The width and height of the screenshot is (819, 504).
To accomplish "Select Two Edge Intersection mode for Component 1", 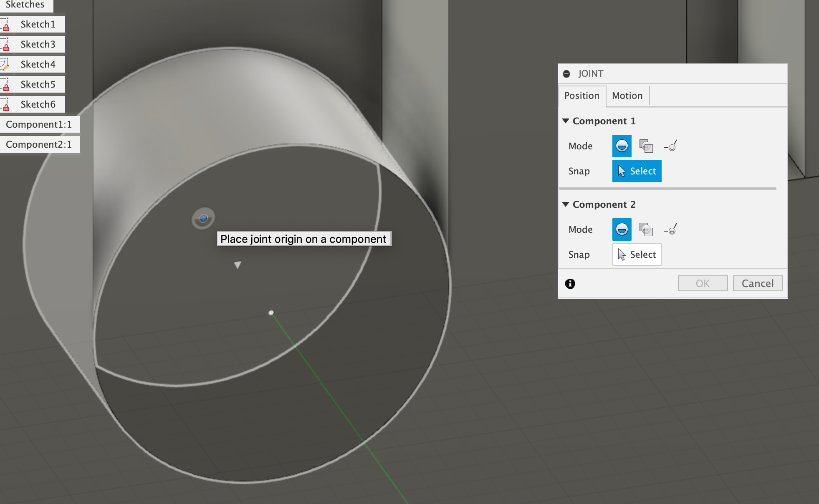I will click(x=670, y=146).
